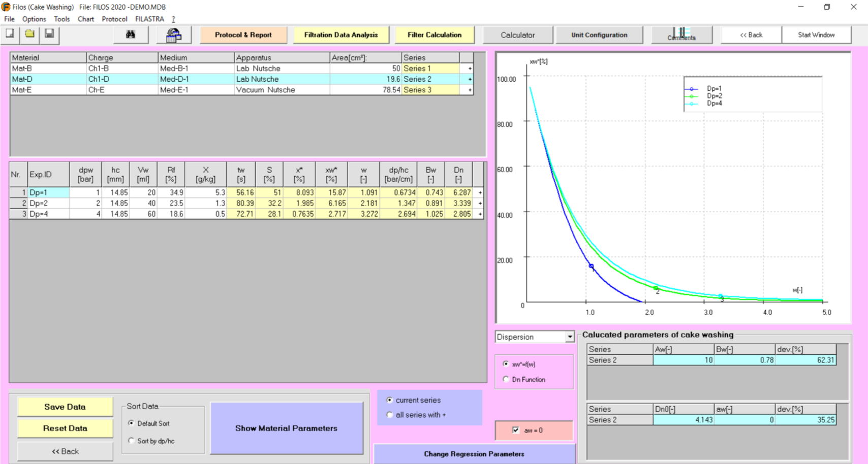The height and width of the screenshot is (464, 868).
Task: Click the Dp=1 experiment ID cell
Action: 49,193
